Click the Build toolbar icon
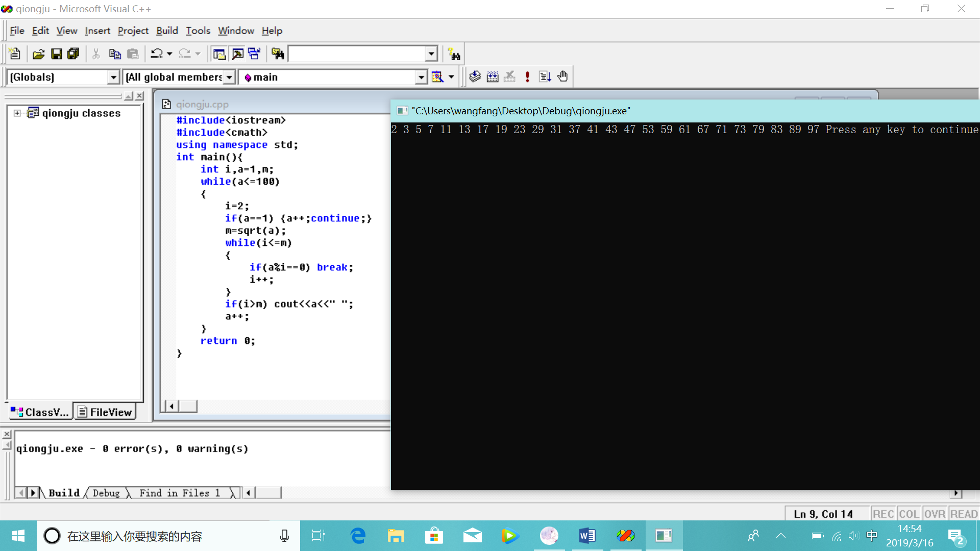Screen dimensions: 980x551 [x=493, y=77]
